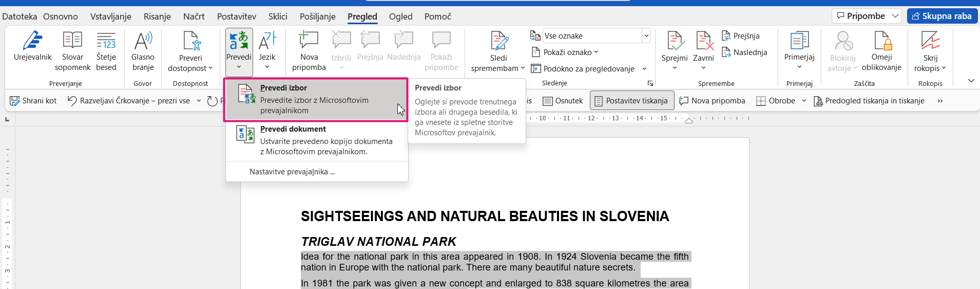Switch to Risanje tab
This screenshot has height=289, width=980.
[157, 16]
